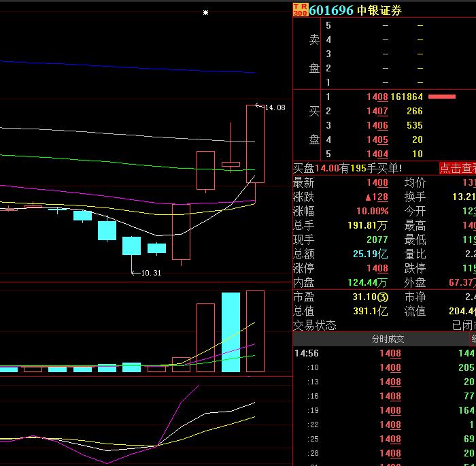The height and width of the screenshot is (466, 476).
Task: Click the 10.31 low price arrow label
Action: (x=147, y=273)
